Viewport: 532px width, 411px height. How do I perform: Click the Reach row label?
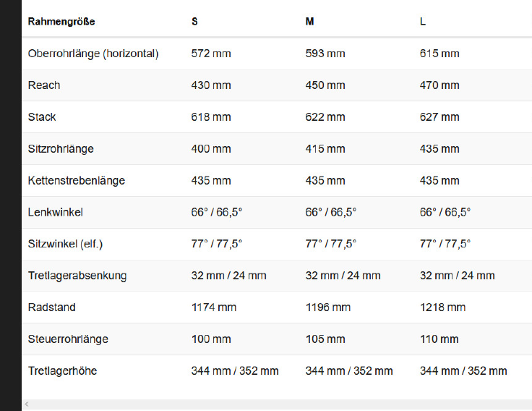(44, 85)
